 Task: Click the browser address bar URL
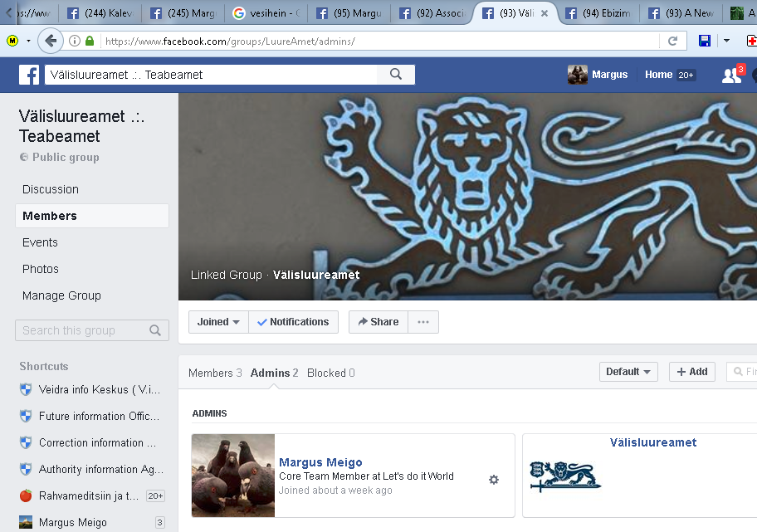click(230, 41)
